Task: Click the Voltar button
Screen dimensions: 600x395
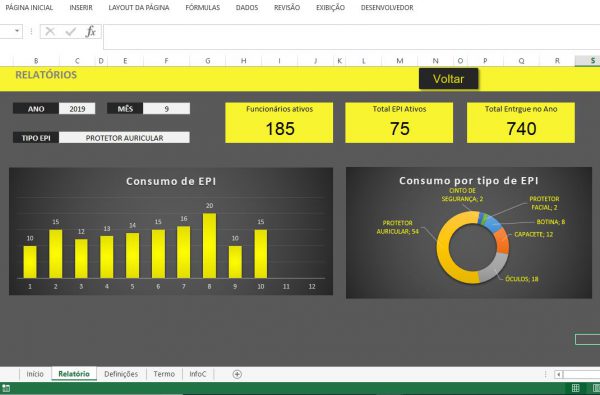Action: point(448,79)
